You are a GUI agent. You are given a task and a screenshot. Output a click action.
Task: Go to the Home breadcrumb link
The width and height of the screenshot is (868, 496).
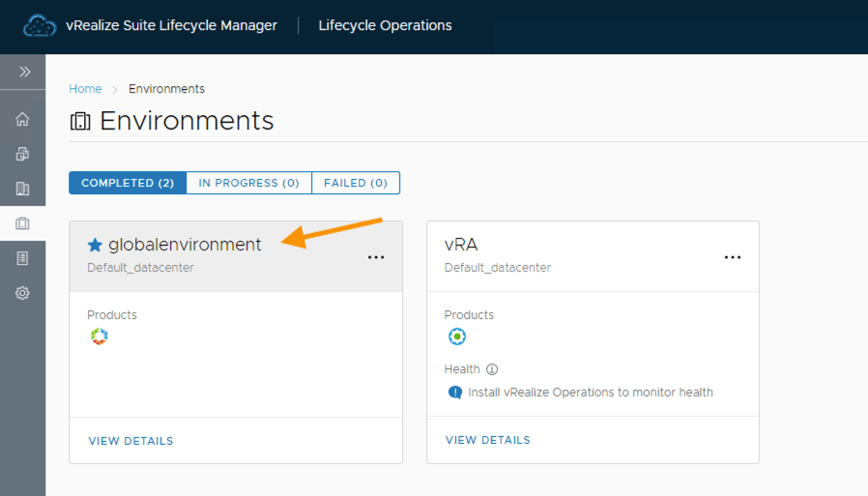85,89
